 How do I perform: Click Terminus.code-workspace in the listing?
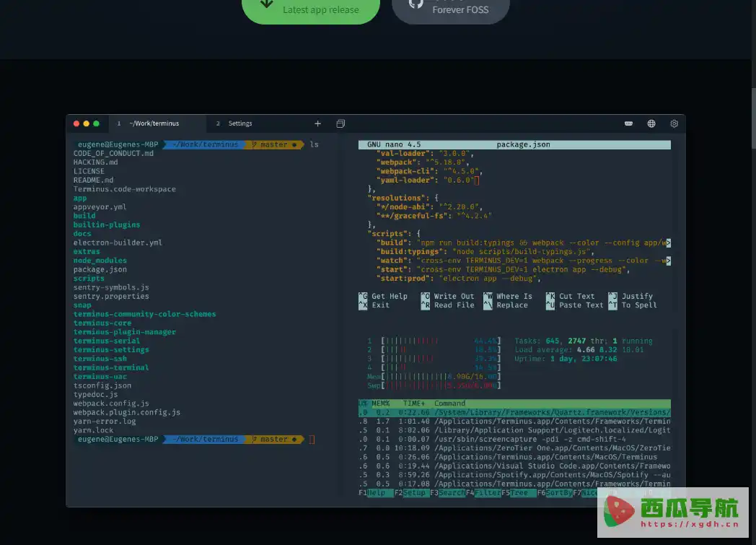click(124, 189)
